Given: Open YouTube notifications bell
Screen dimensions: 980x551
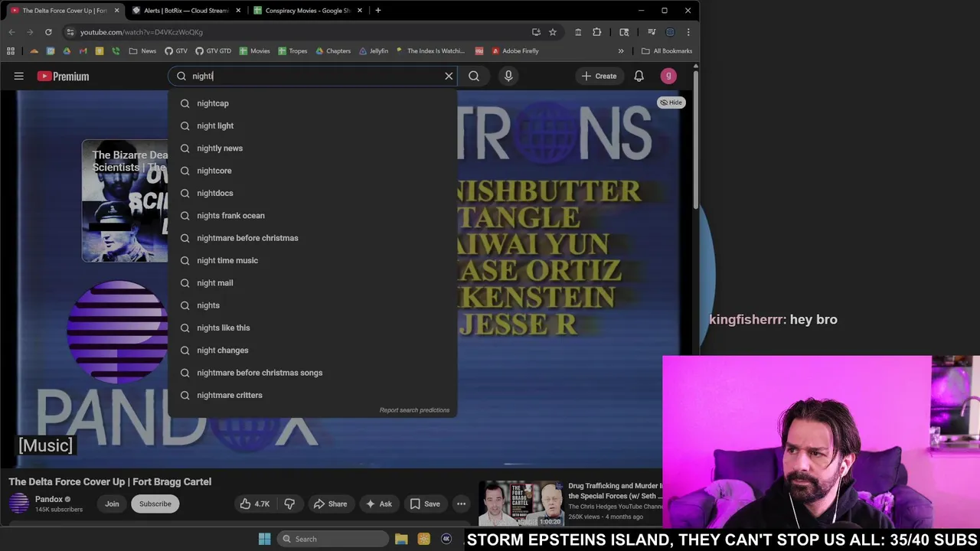Looking at the screenshot, I should (x=639, y=76).
